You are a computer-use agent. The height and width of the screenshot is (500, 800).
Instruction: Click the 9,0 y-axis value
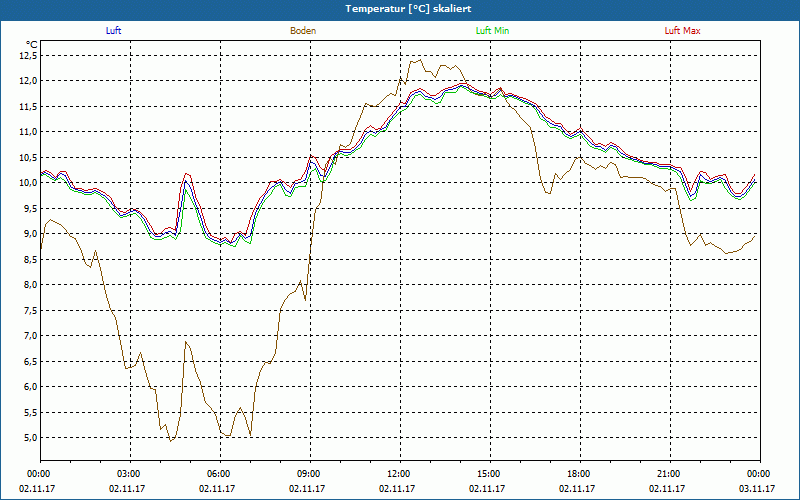pyautogui.click(x=30, y=234)
